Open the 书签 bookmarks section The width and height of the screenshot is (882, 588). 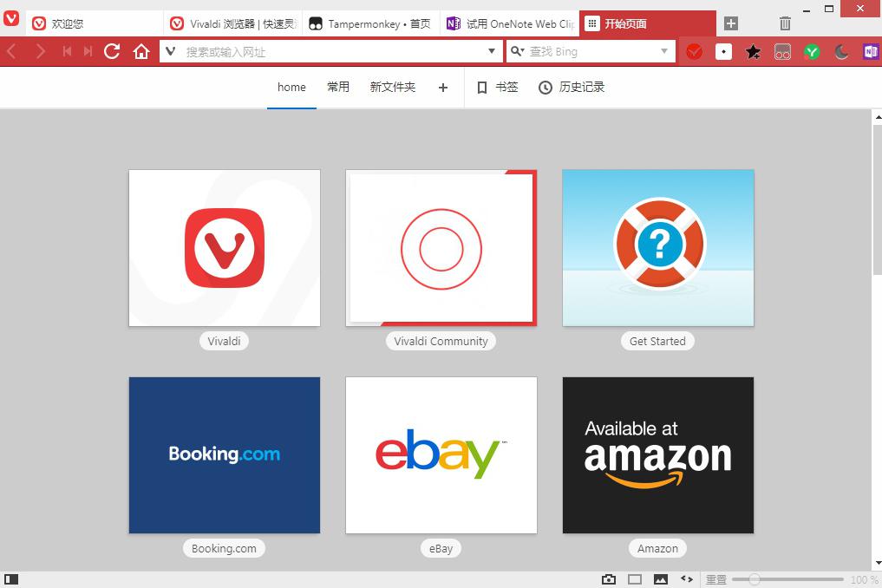(497, 88)
